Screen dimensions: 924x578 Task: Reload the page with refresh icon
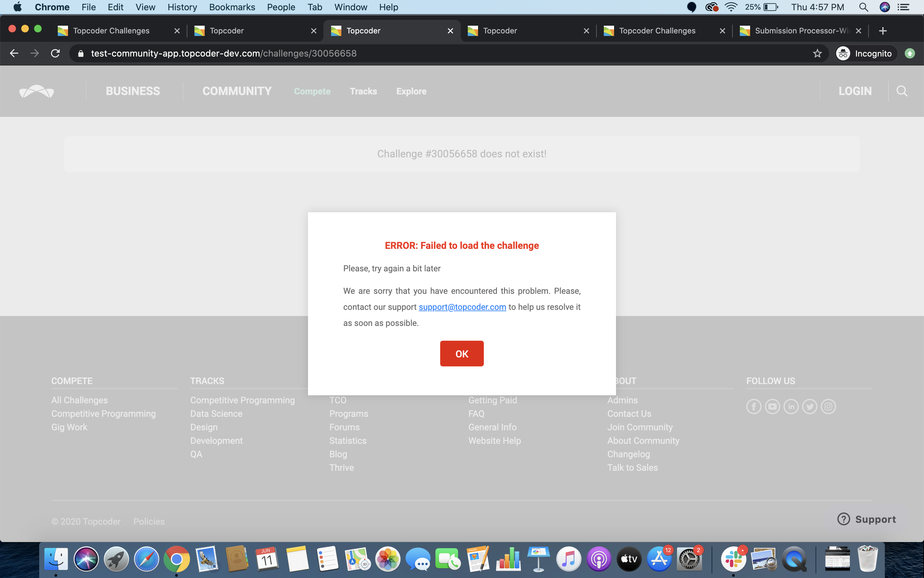56,53
